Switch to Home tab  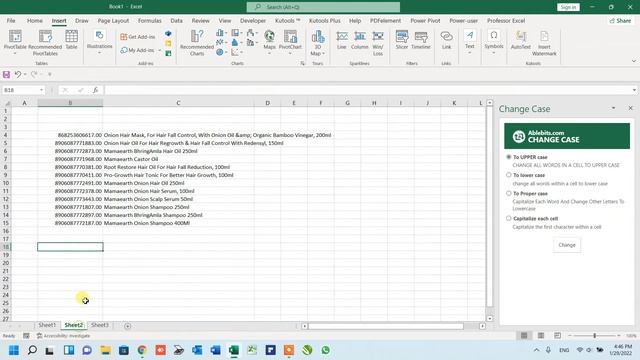pos(35,20)
